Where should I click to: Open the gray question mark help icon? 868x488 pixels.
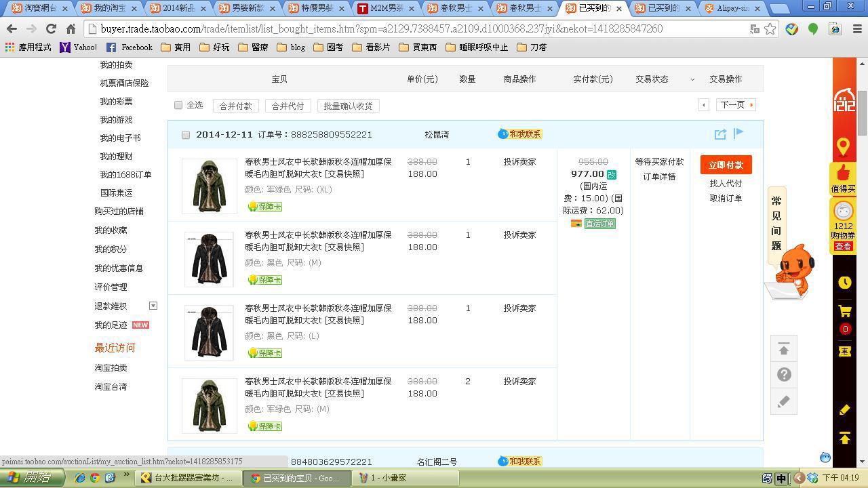point(784,375)
